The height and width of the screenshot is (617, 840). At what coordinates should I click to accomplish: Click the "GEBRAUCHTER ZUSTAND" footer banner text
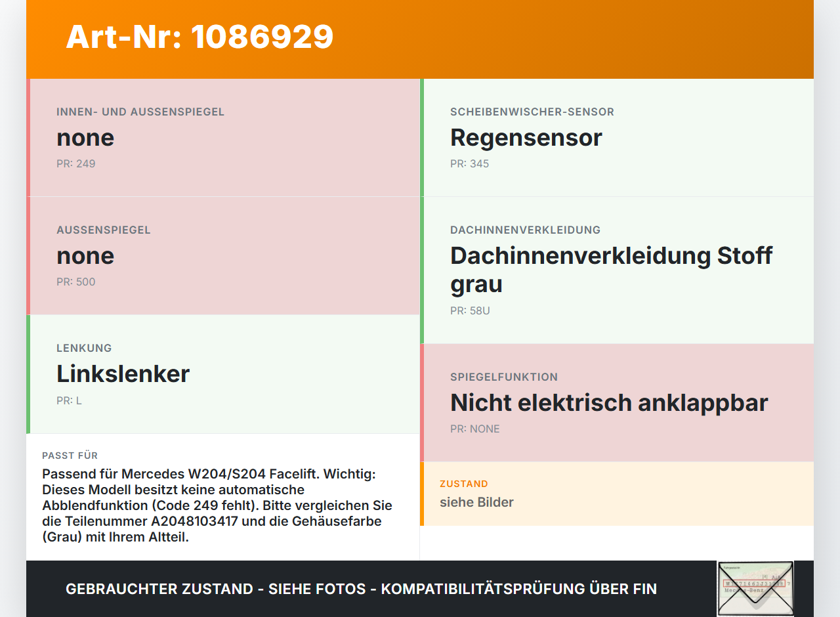[x=361, y=589]
